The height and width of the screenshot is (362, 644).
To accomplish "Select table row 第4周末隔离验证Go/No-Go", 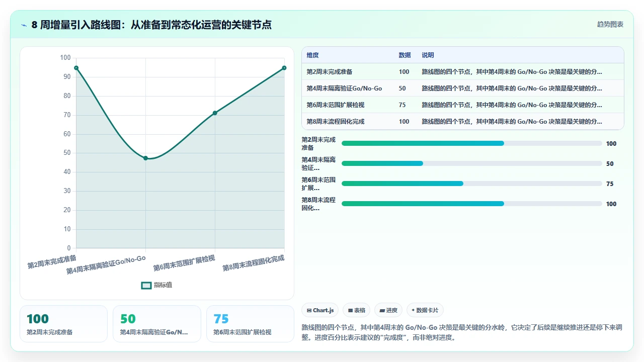I will coord(462,88).
